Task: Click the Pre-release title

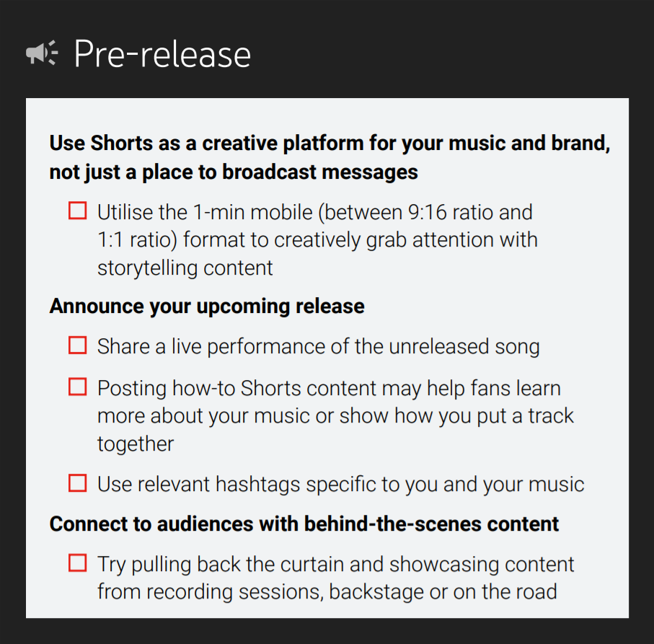Action: 162,54
